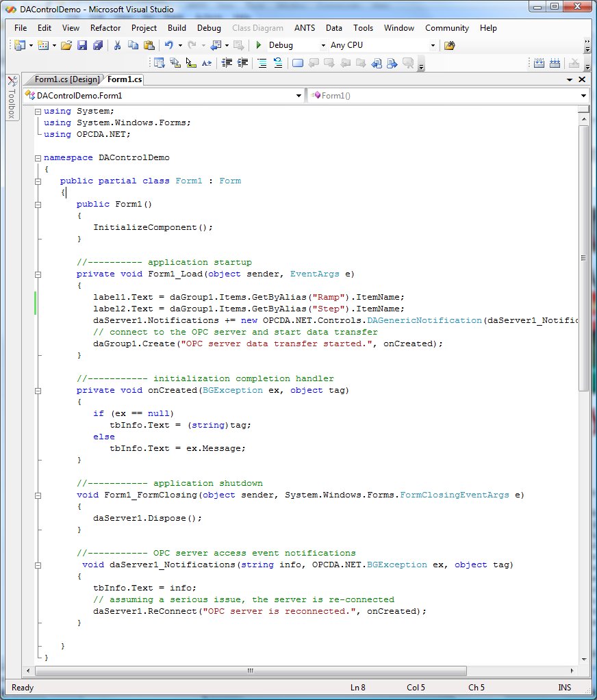Click the Display Parameter Info icon
The width and height of the screenshot is (597, 700).
(x=175, y=63)
